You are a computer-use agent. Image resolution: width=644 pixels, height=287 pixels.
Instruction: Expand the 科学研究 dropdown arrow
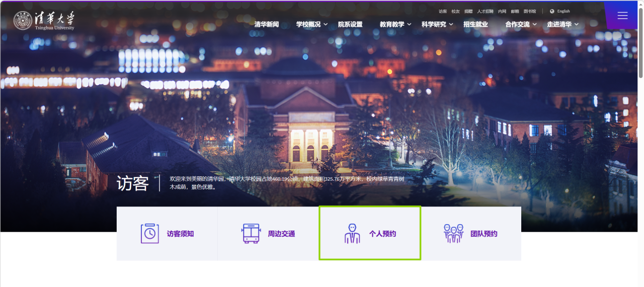(x=451, y=25)
